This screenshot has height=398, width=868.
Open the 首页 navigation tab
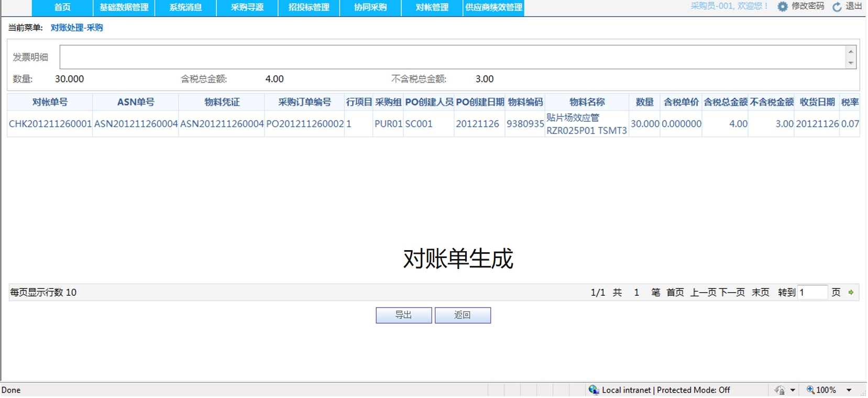[x=62, y=7]
